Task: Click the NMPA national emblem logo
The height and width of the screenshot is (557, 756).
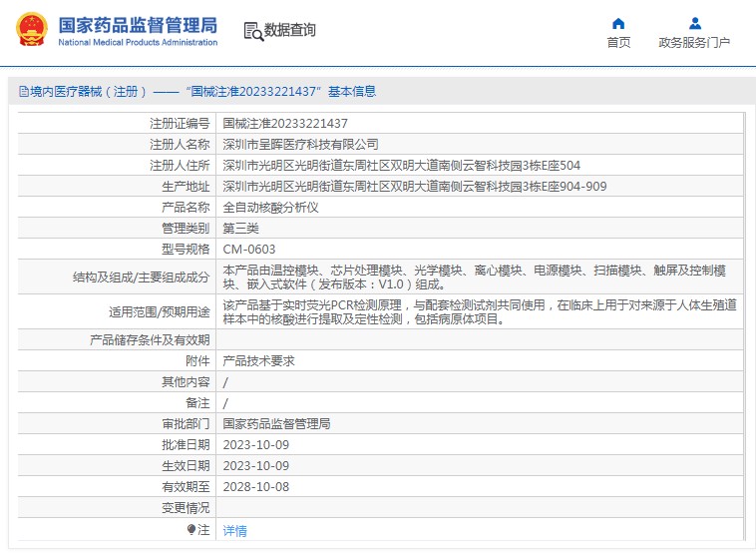Action: coord(30,30)
